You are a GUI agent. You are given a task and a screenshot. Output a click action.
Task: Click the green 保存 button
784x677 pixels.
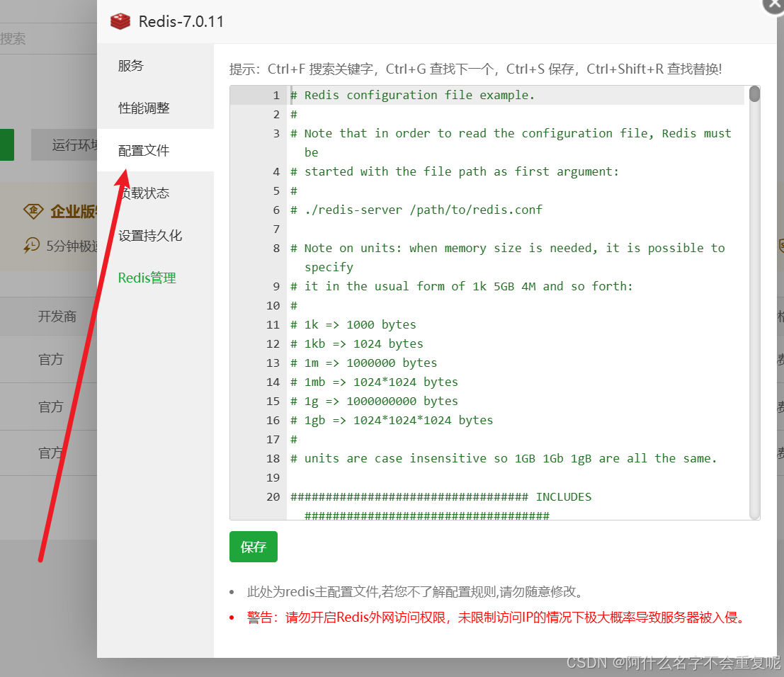click(254, 547)
